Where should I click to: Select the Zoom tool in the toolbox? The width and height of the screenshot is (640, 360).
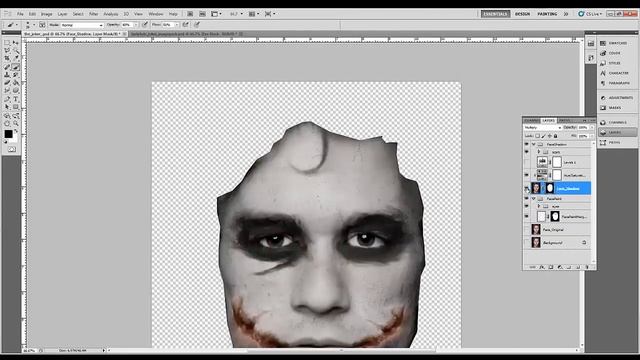click(16, 123)
